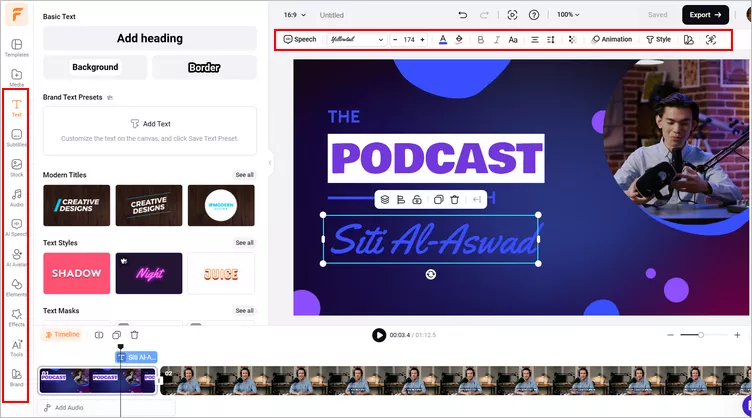Click the rotate handle below text box
Image resolution: width=752 pixels, height=418 pixels.
[x=431, y=274]
